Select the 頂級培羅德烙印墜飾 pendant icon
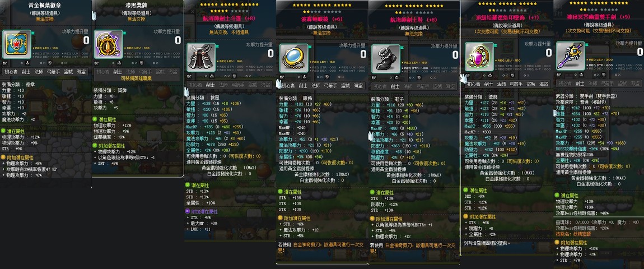Image resolution: width=644 pixels, height=269 pixels. coord(478,56)
